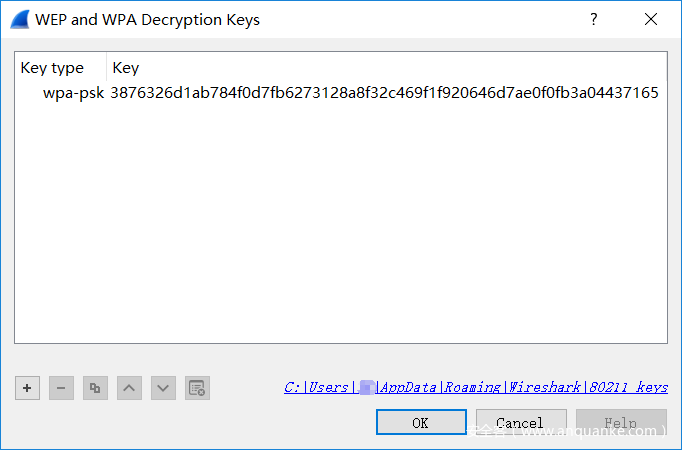Click the Key column header

point(126,68)
